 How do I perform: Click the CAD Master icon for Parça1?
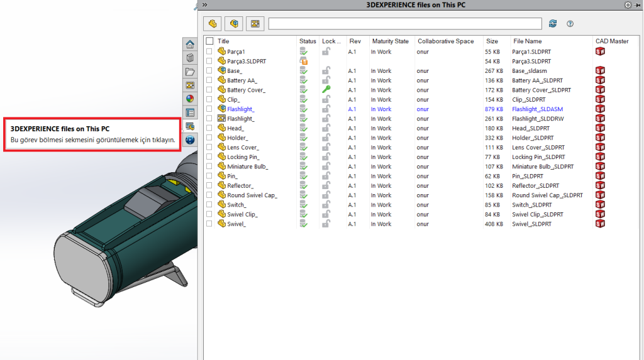point(600,52)
